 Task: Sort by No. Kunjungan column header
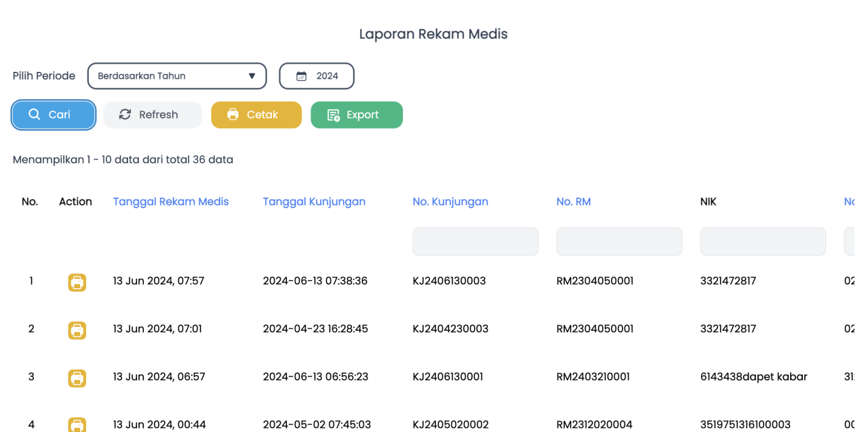point(450,201)
